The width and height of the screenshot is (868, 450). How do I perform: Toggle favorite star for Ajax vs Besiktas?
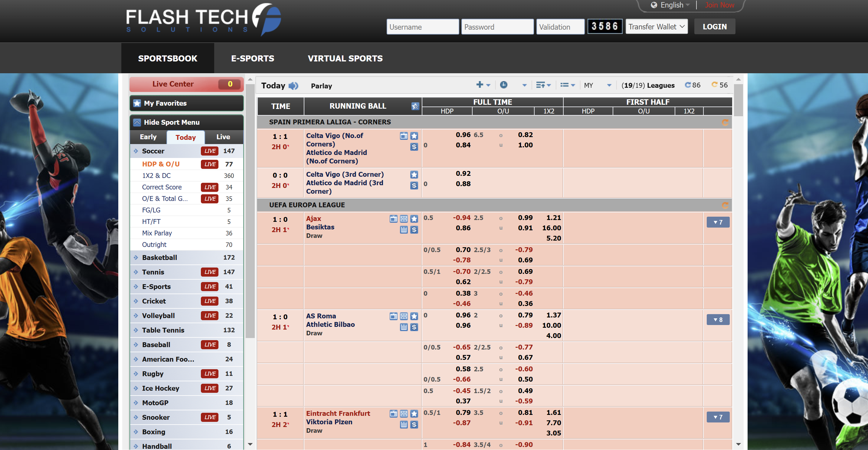pos(414,219)
